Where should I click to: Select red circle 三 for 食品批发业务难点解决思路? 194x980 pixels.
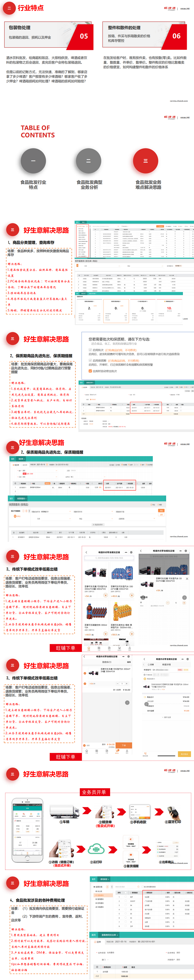(145, 160)
